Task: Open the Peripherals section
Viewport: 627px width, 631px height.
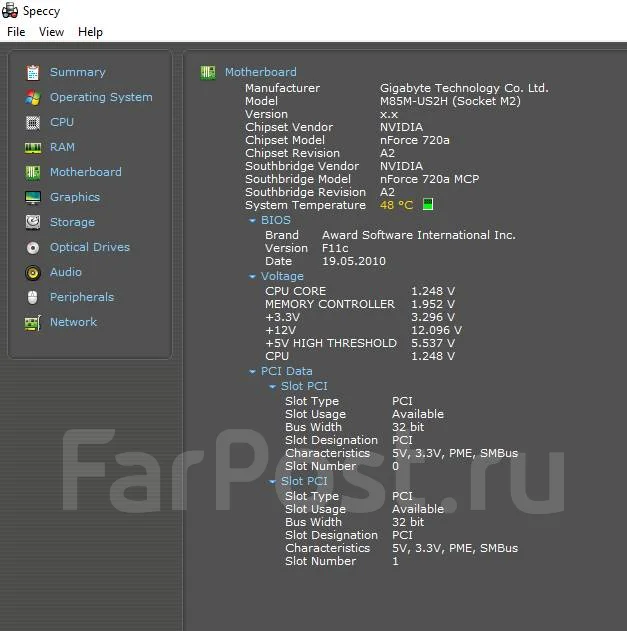Action: click(x=82, y=297)
